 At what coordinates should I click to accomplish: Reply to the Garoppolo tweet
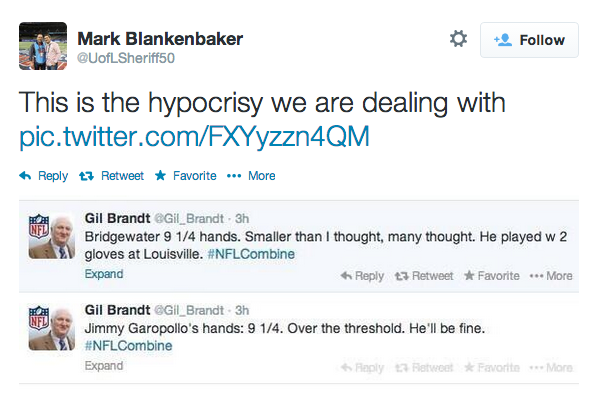pos(362,367)
